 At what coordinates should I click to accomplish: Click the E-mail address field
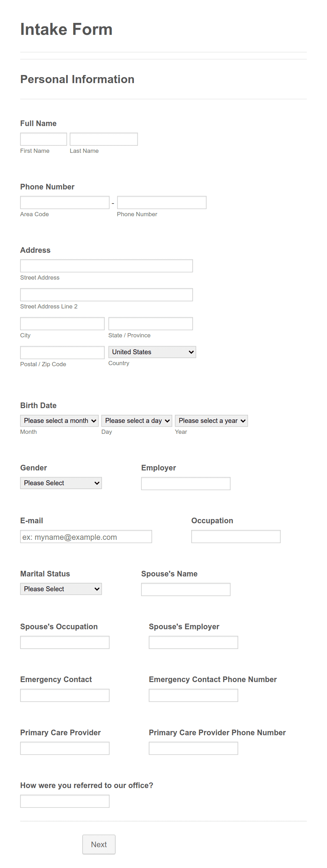tap(86, 537)
